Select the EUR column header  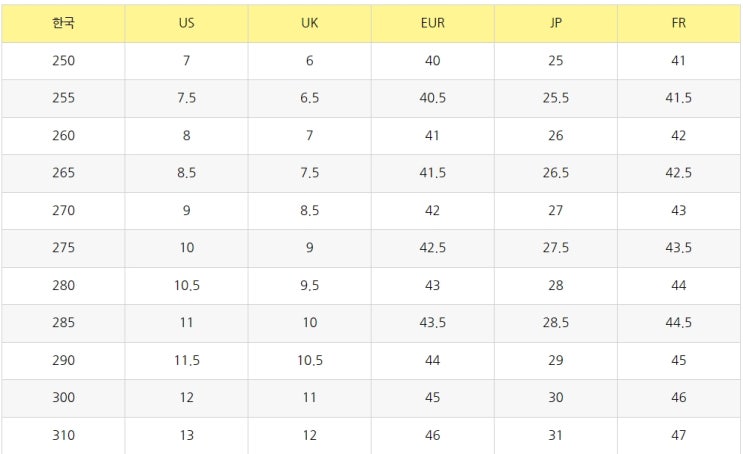coord(433,23)
